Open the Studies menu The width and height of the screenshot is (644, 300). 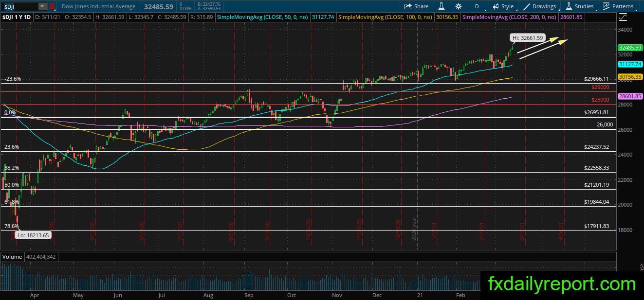coord(579,6)
